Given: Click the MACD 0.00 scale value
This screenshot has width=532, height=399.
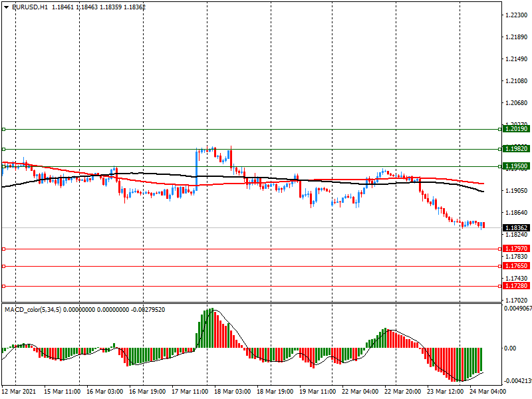Looking at the screenshot, I should [510, 348].
